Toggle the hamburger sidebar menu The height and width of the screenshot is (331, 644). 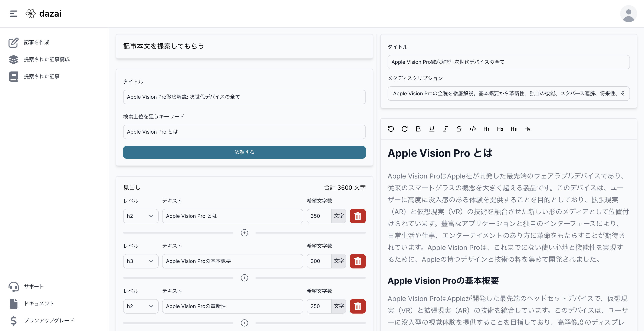[x=13, y=13]
